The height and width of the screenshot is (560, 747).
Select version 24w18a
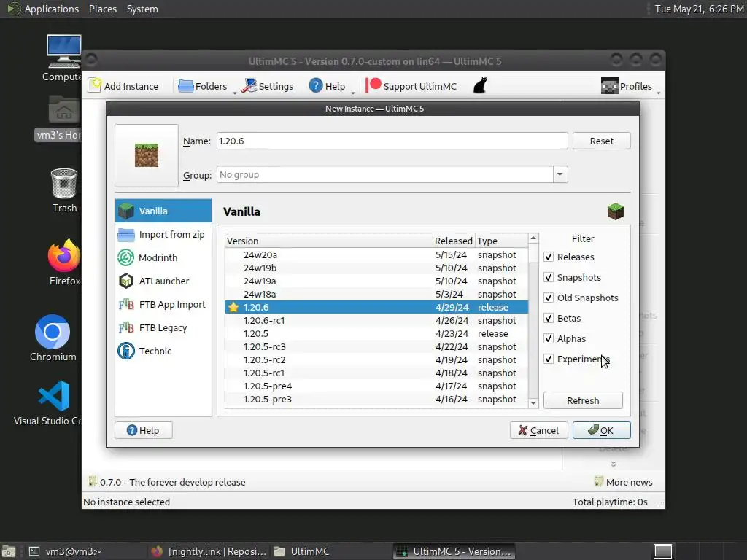pos(376,295)
